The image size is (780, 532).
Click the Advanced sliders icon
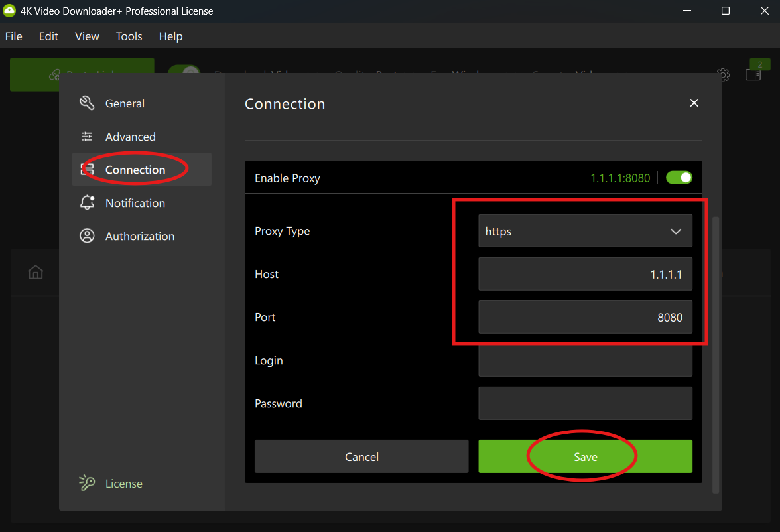pos(87,137)
